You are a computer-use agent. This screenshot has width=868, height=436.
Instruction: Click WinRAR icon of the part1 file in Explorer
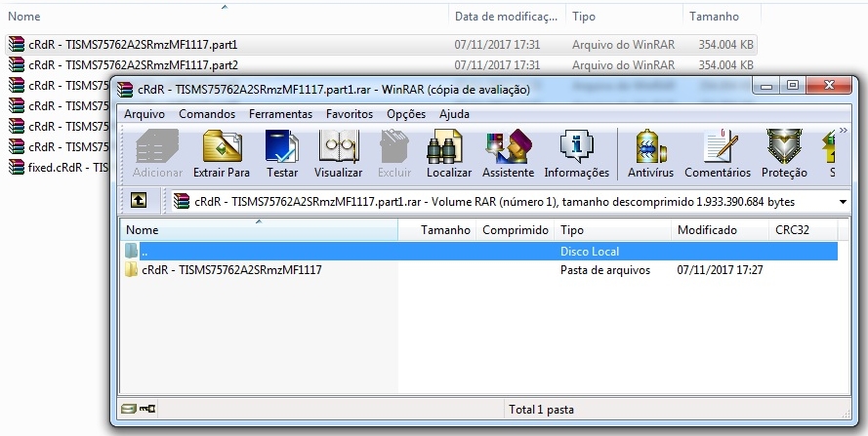pos(17,44)
